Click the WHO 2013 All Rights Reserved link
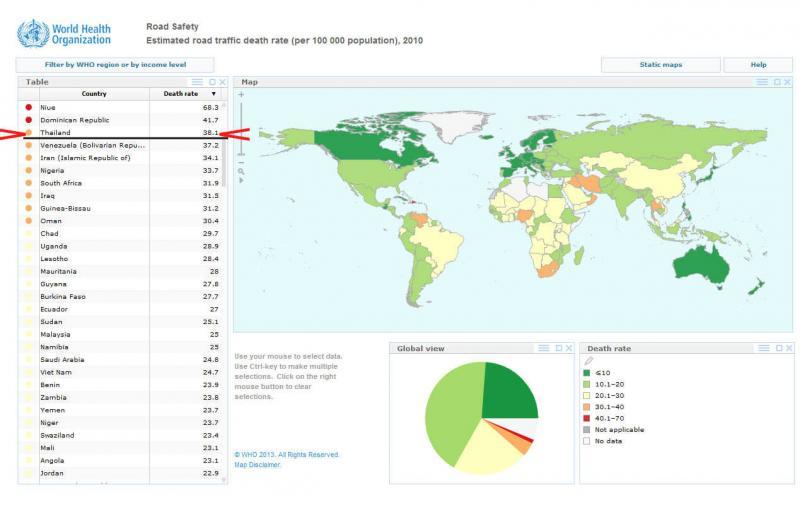Screen dimensions: 800x505 [x=287, y=454]
